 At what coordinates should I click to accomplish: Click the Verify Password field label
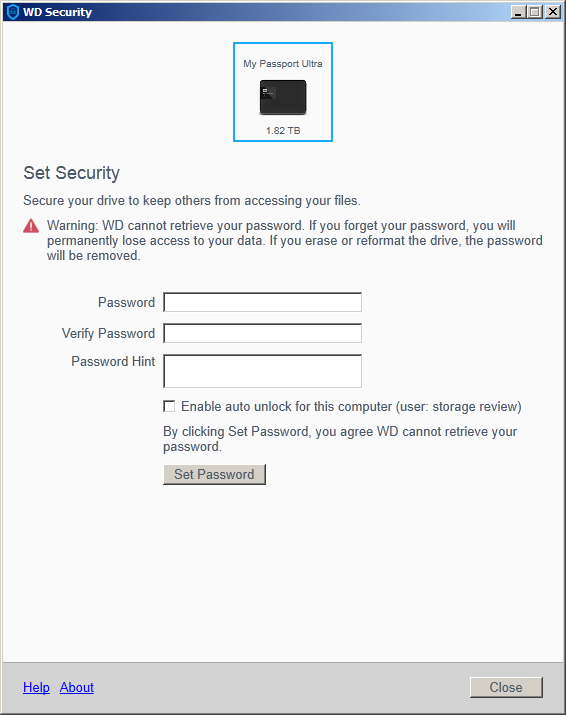pyautogui.click(x=109, y=333)
